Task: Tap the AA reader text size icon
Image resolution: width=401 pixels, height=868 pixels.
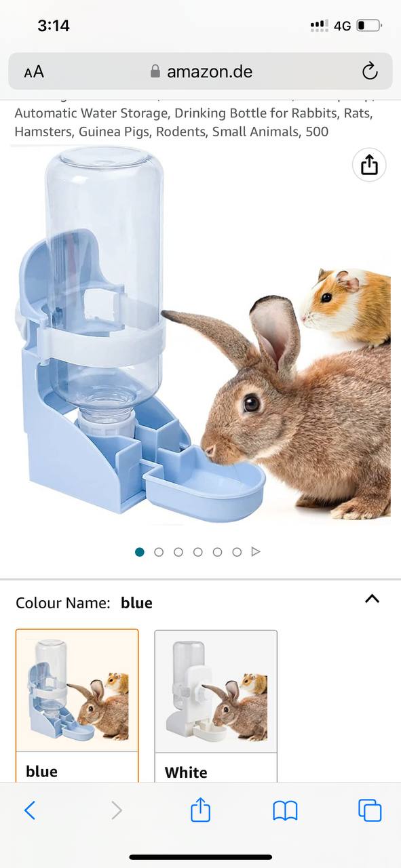Action: 34,71
